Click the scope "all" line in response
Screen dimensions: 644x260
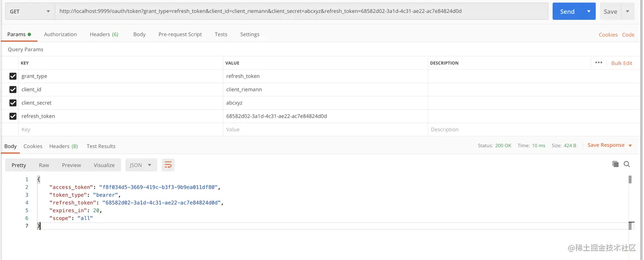[x=71, y=218]
